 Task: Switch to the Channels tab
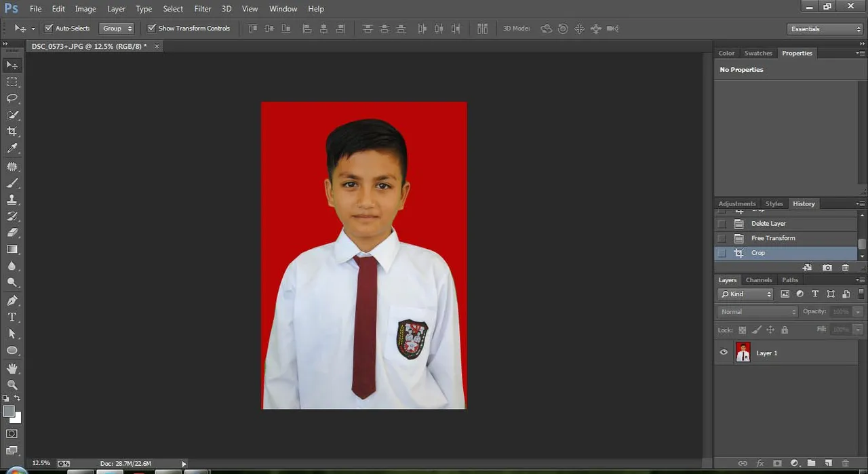[x=759, y=280]
